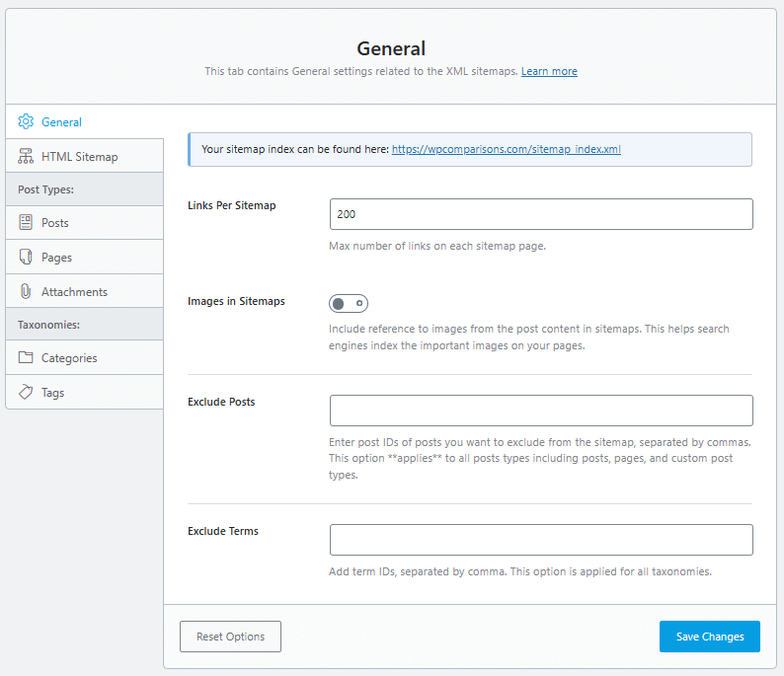Click the Posts document icon
The height and width of the screenshot is (676, 784).
point(26,223)
